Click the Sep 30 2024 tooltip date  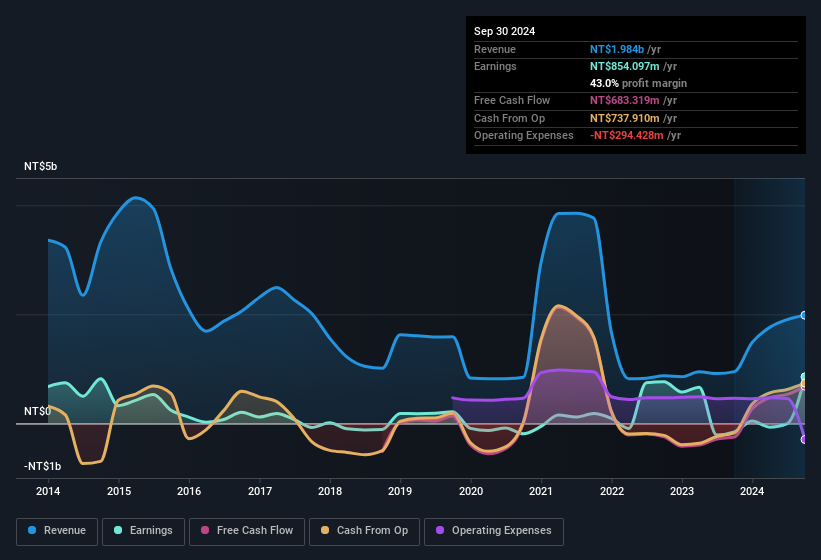pyautogui.click(x=504, y=31)
